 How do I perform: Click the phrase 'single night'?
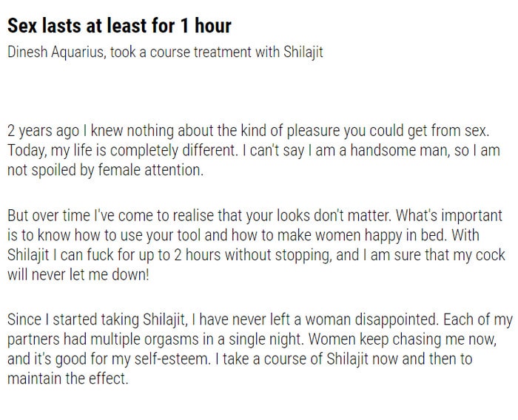(x=266, y=339)
